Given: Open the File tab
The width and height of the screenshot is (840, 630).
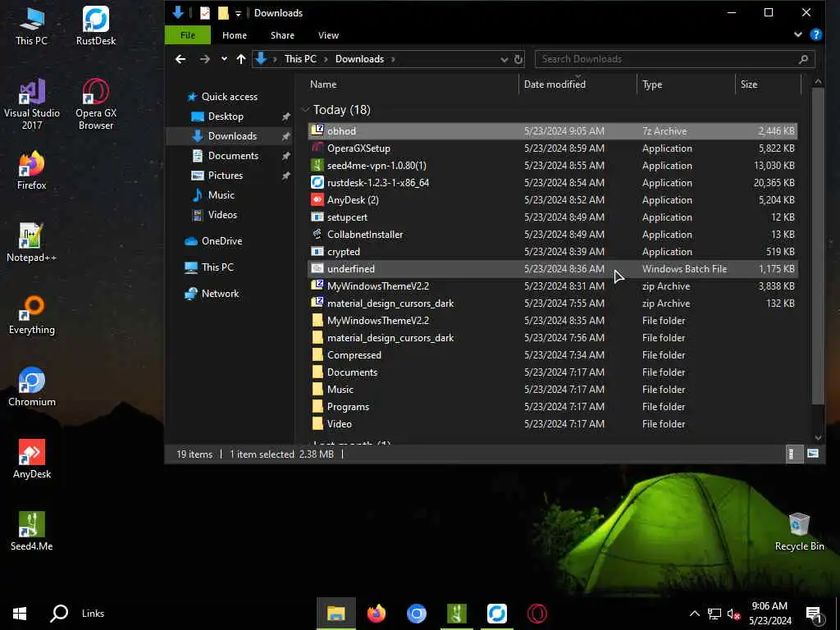Looking at the screenshot, I should click(188, 35).
